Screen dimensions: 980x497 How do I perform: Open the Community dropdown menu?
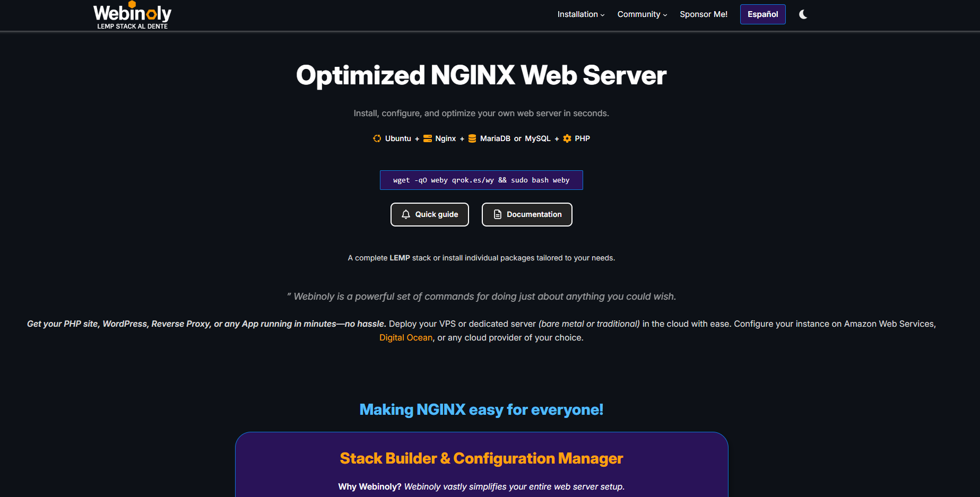click(x=641, y=14)
